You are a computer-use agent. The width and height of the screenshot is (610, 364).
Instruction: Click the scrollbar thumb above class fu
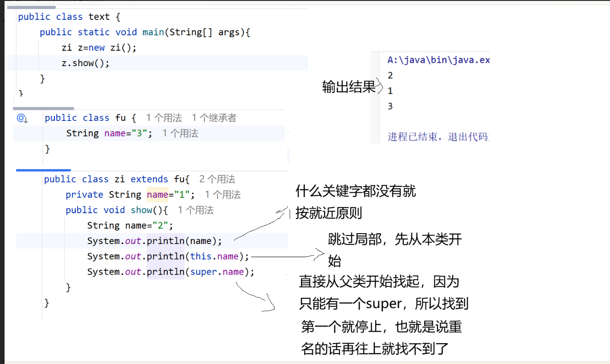click(44, 108)
